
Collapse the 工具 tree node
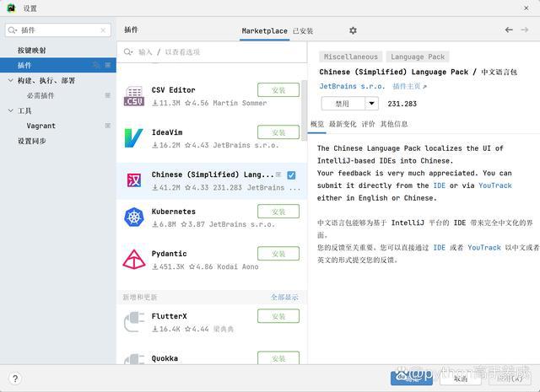10,111
